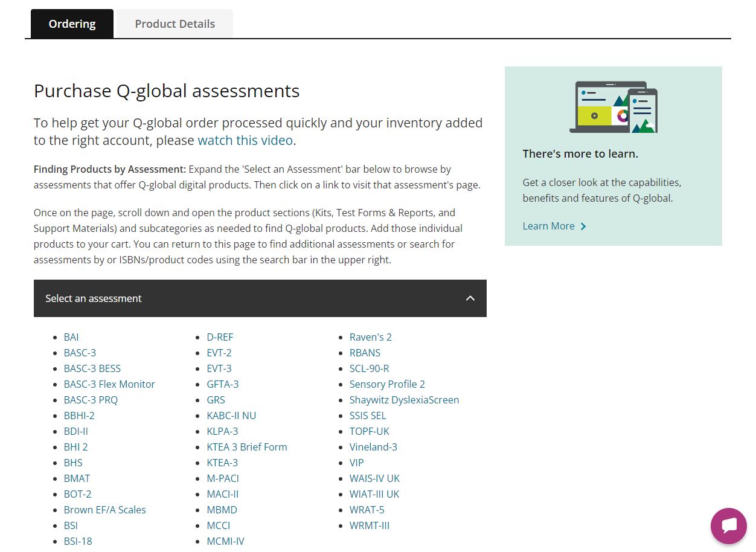Go to the Vineland-3 assessment page
756x552 pixels.
[373, 447]
